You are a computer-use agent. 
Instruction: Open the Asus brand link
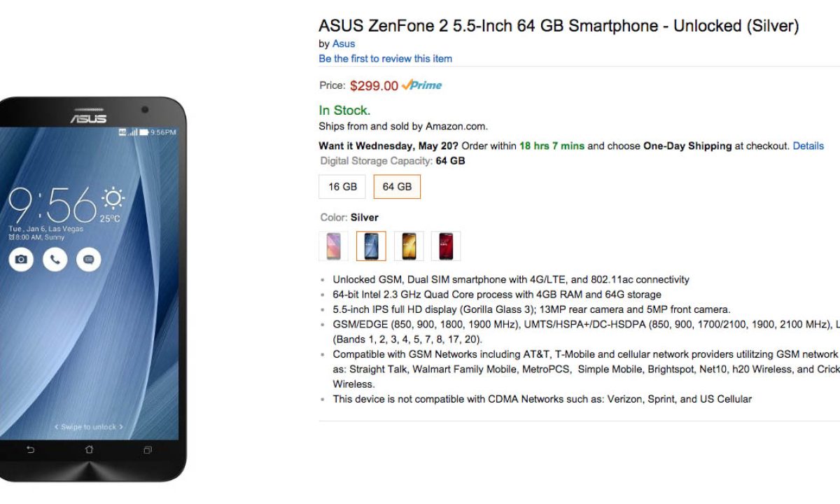[343, 43]
